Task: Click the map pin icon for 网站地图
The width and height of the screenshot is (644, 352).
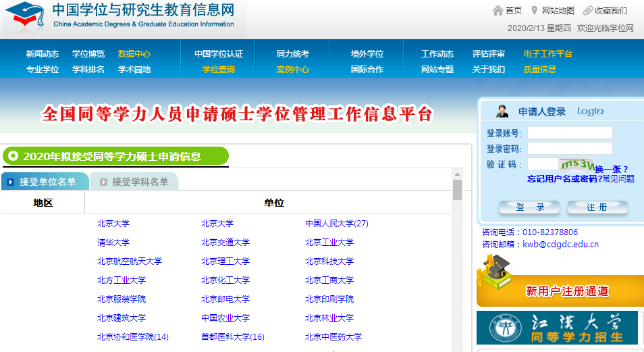Action: pos(535,10)
